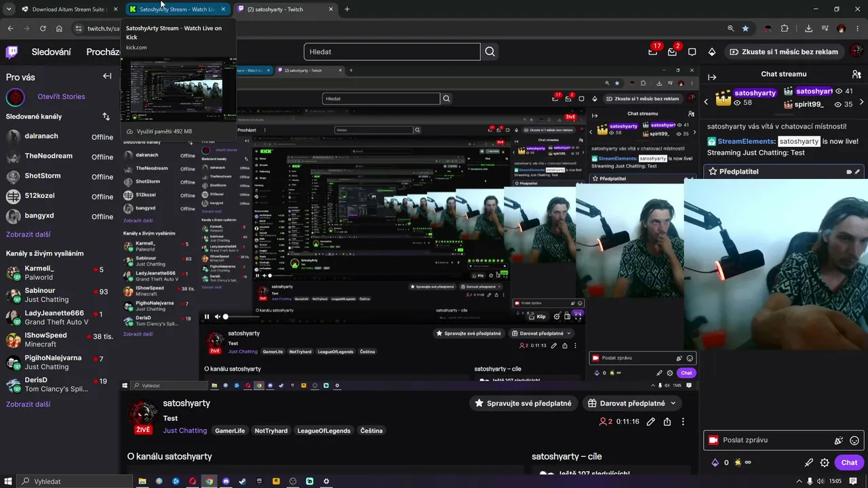The width and height of the screenshot is (868, 488).
Task: Open File Explorer from the taskbar
Action: [142, 481]
